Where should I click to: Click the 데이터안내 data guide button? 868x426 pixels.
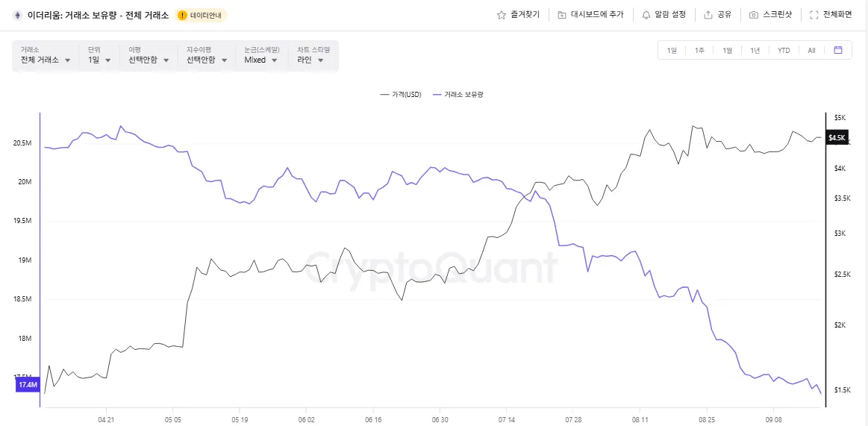tap(202, 15)
